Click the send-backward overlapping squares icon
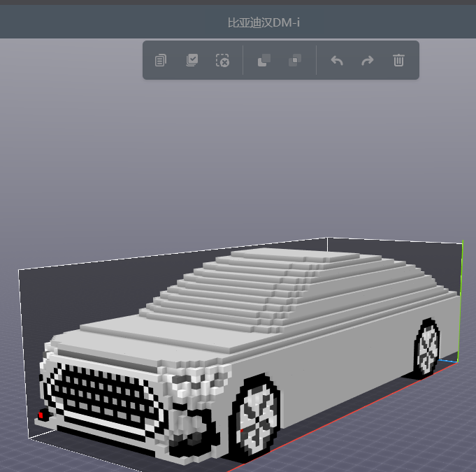This screenshot has height=472, width=476. [x=295, y=60]
